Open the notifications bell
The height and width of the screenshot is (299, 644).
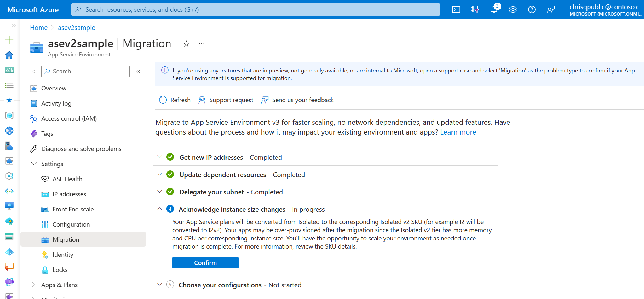494,9
